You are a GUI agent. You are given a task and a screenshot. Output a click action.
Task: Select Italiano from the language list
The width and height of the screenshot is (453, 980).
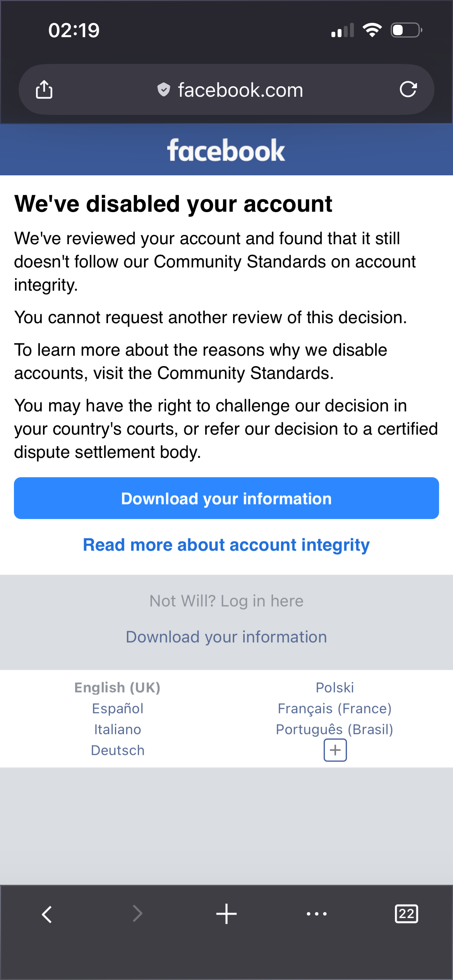pyautogui.click(x=117, y=729)
